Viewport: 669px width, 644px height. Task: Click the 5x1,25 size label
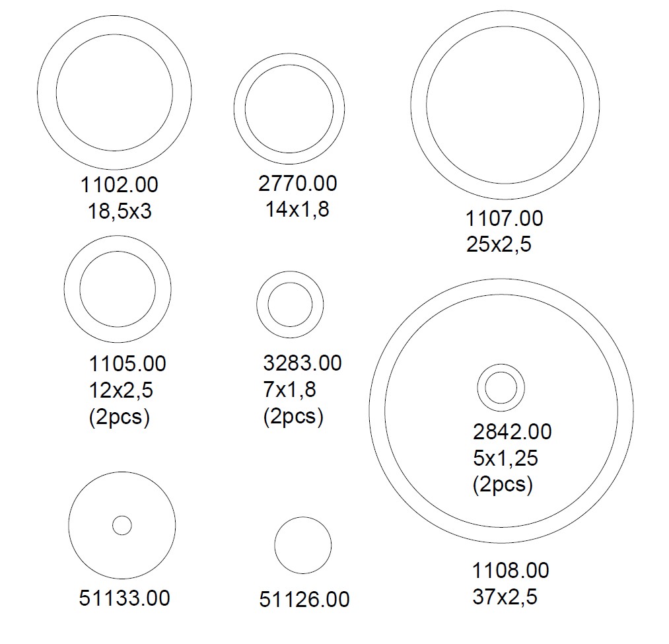(505, 458)
